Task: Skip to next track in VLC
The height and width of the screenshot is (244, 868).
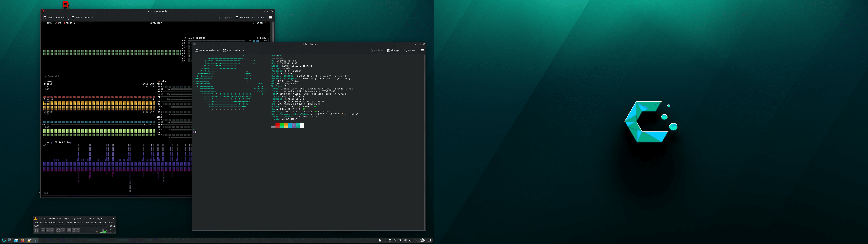Action: (x=52, y=230)
